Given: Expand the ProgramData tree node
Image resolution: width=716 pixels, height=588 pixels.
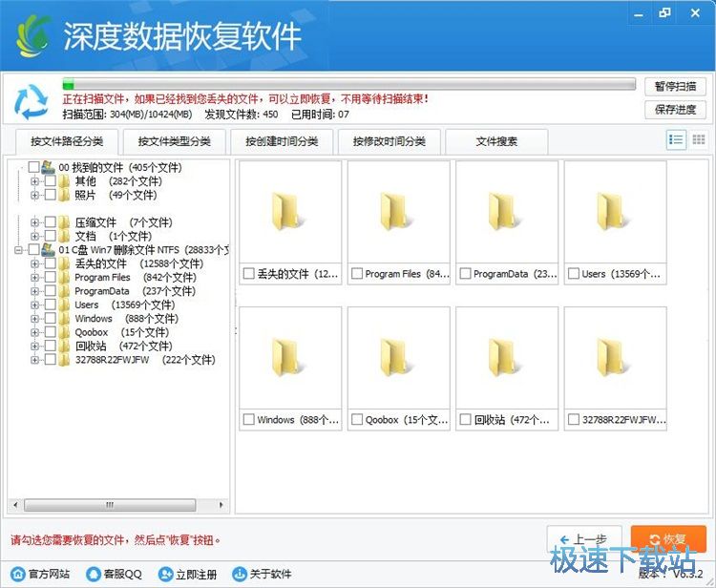Looking at the screenshot, I should pos(35,291).
